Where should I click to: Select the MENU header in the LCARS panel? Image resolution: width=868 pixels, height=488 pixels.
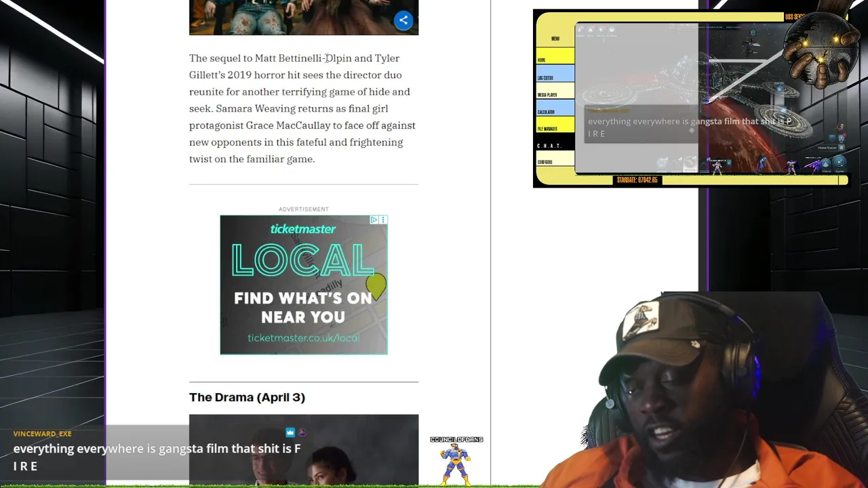click(x=555, y=39)
